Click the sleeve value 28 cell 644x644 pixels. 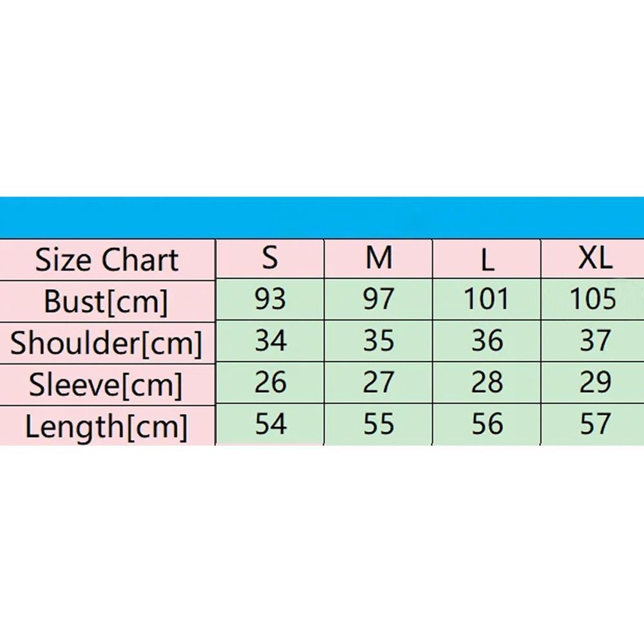pyautogui.click(x=487, y=383)
